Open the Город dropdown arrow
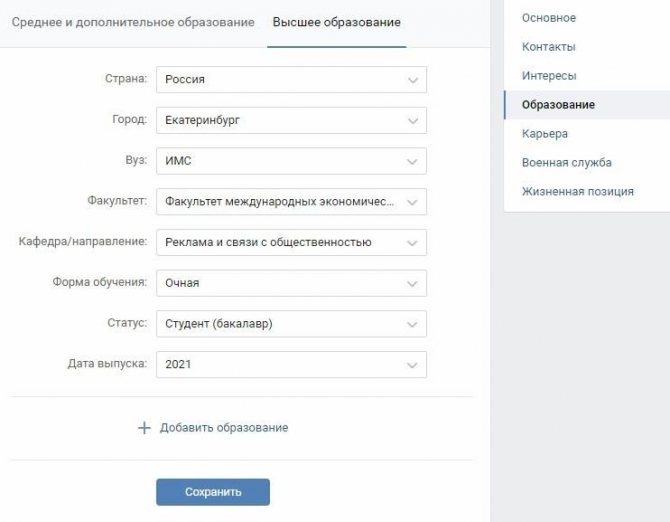Viewport: 670px width, 522px height. coord(412,121)
